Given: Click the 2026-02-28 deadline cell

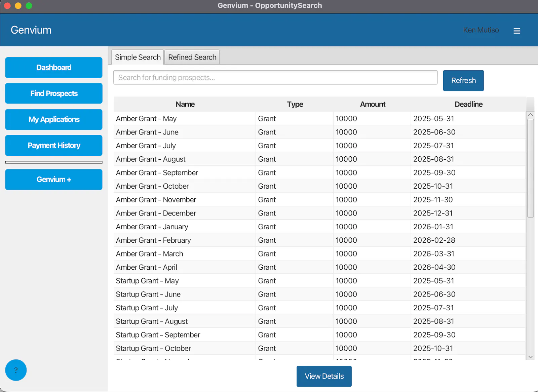Looking at the screenshot, I should click(468, 240).
